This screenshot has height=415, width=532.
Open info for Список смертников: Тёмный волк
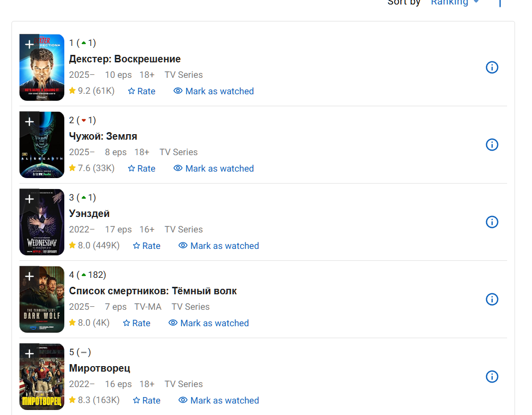[x=492, y=299]
